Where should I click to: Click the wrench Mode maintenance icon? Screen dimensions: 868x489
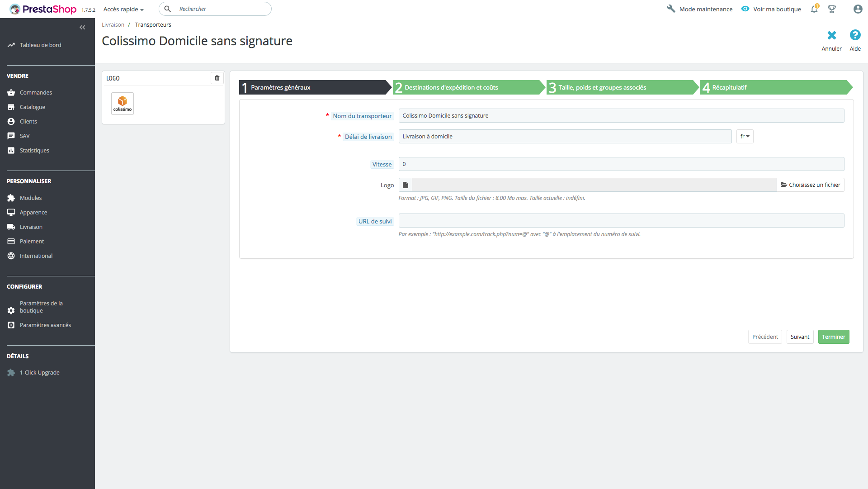(671, 9)
